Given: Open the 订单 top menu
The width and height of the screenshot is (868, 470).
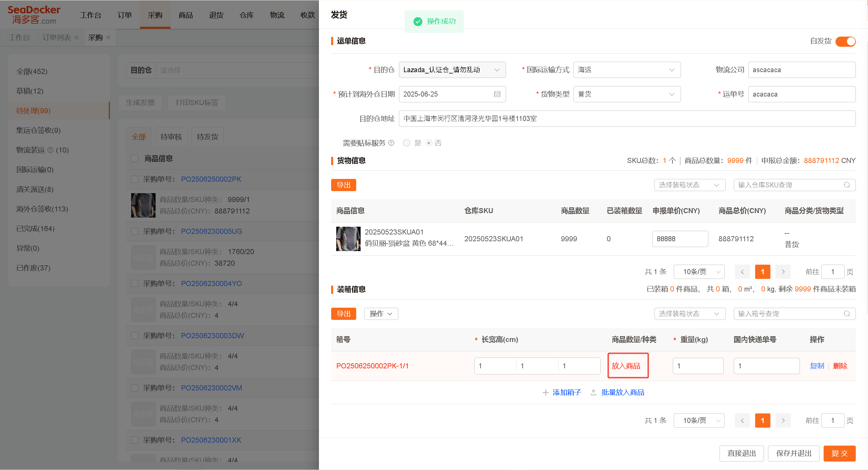Looking at the screenshot, I should tap(125, 15).
